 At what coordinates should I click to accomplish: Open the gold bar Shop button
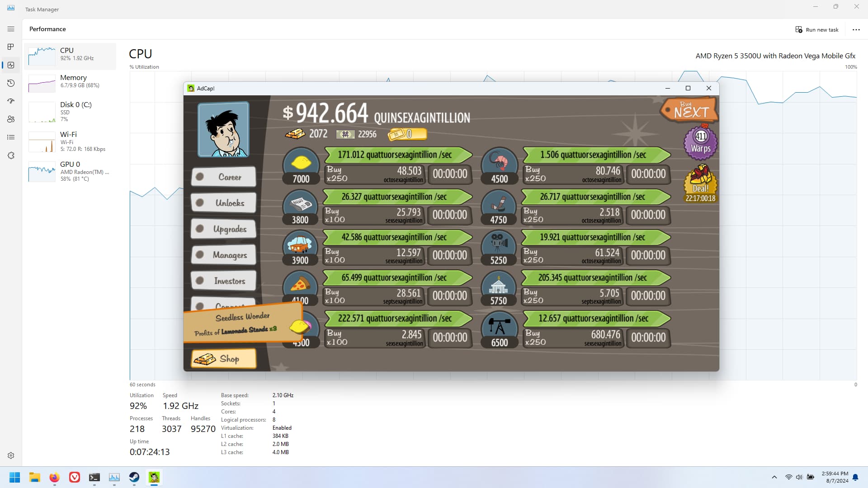click(224, 359)
